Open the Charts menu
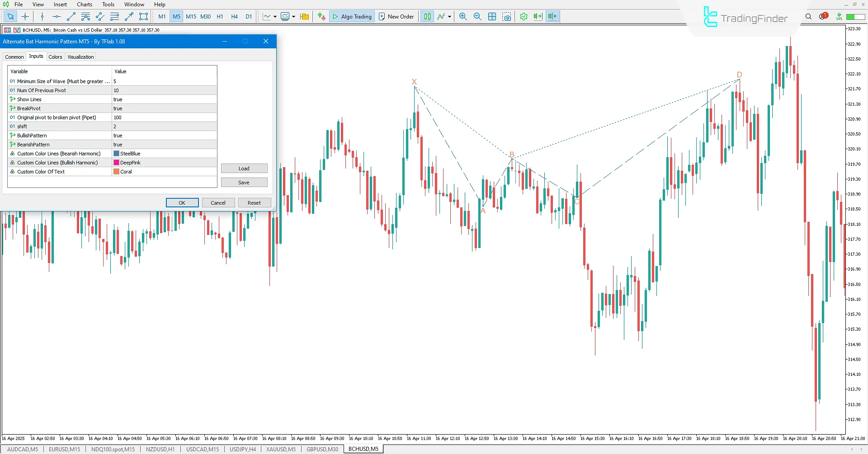The image size is (868, 454). 84,5
